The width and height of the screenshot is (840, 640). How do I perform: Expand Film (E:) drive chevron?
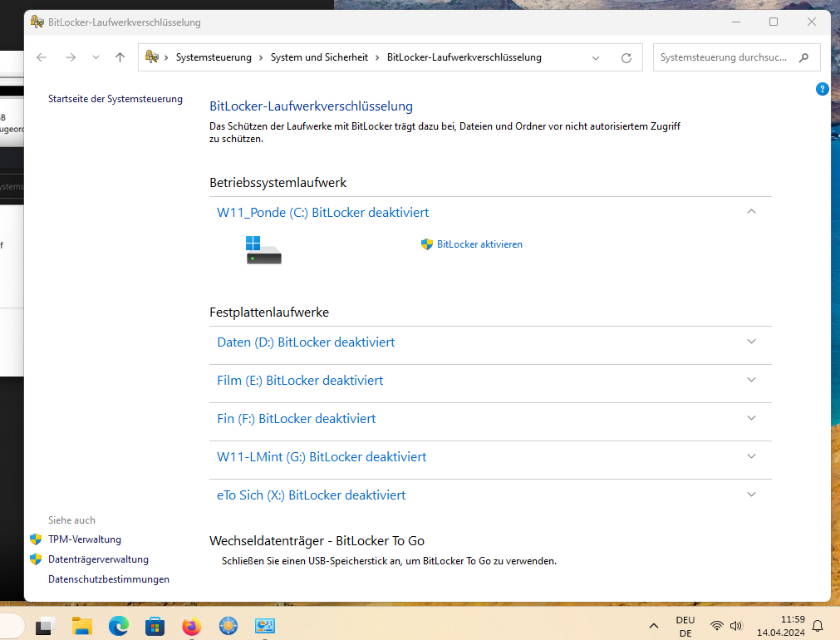[751, 380]
